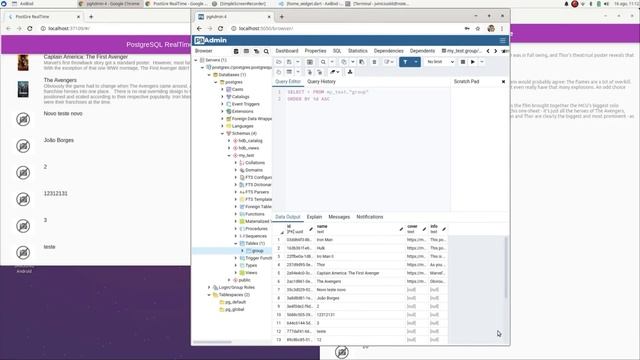This screenshot has height=360, width=640.
Task: Click the pgAdmin hamburger menu icon
Action: point(502,40)
